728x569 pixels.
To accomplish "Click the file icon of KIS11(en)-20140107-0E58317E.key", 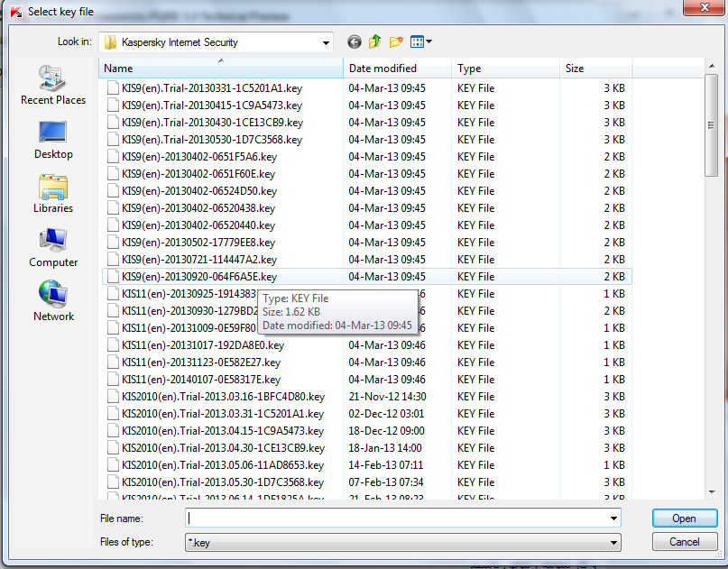I will (113, 380).
